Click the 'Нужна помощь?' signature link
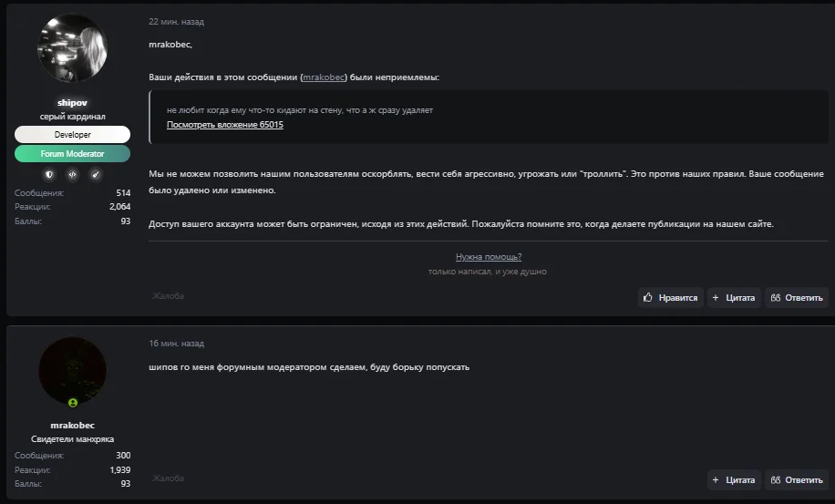Viewport: 835px width, 504px height. [x=489, y=257]
